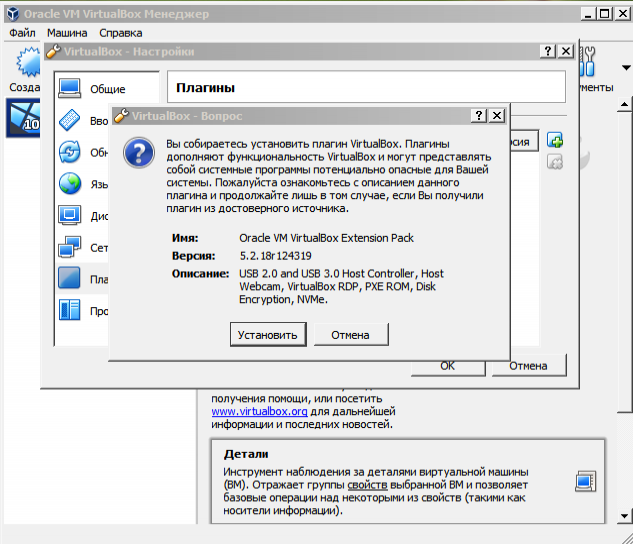Open the Сеть network icon in settings
This screenshot has width=633, height=544.
69,247
